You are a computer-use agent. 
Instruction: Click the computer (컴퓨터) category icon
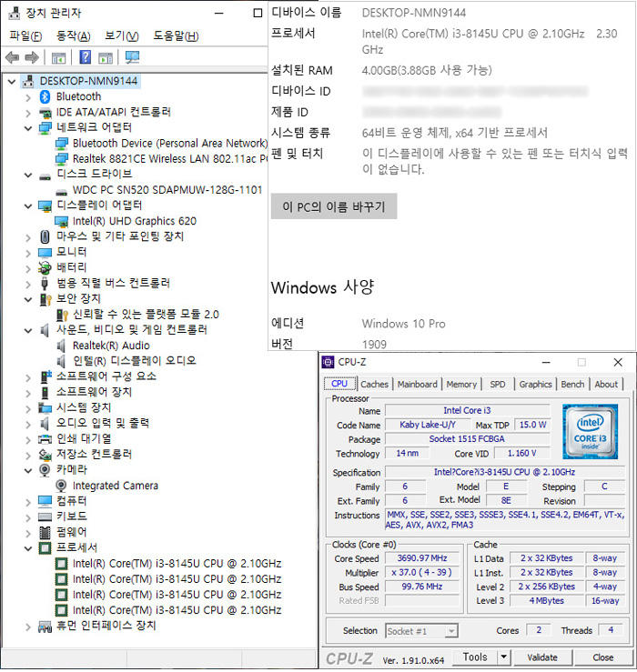[45, 501]
